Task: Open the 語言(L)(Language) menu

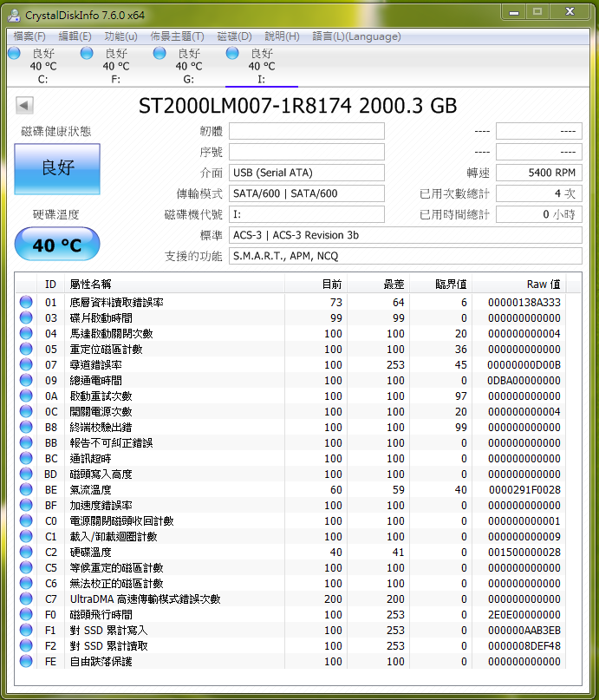Action: pos(356,36)
